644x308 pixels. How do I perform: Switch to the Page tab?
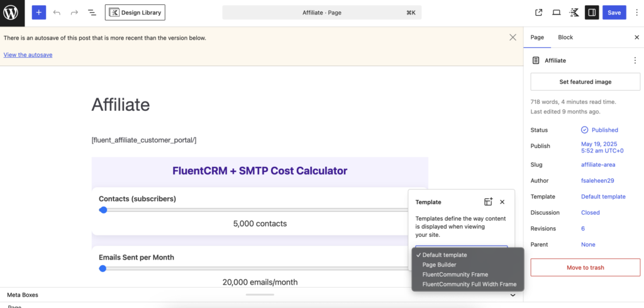pyautogui.click(x=537, y=37)
